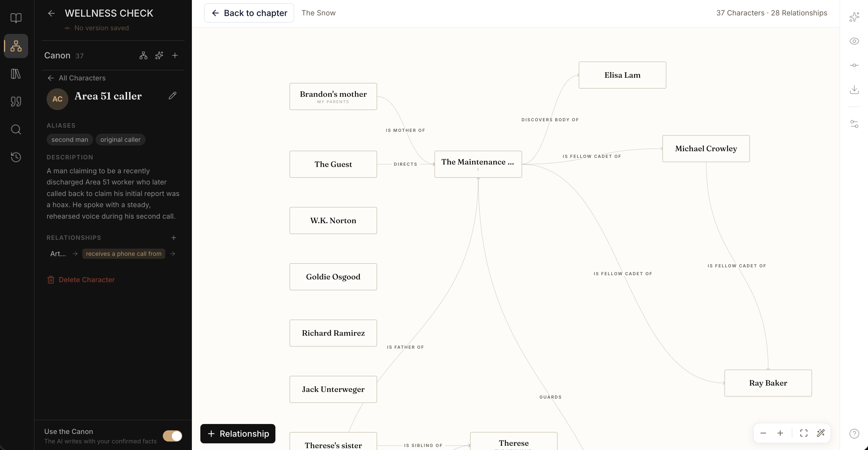Select the Brandon's mother node
The image size is (868, 450).
pyautogui.click(x=333, y=96)
